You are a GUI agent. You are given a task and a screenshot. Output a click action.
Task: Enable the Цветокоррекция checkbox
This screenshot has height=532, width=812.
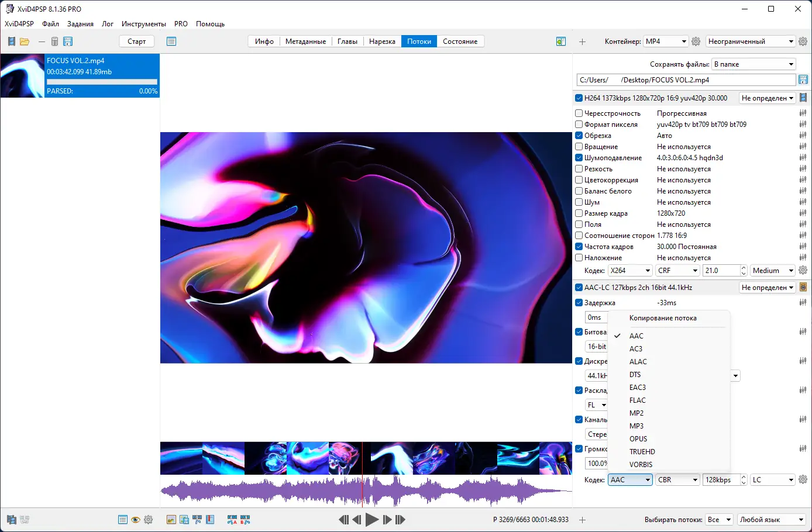click(579, 179)
